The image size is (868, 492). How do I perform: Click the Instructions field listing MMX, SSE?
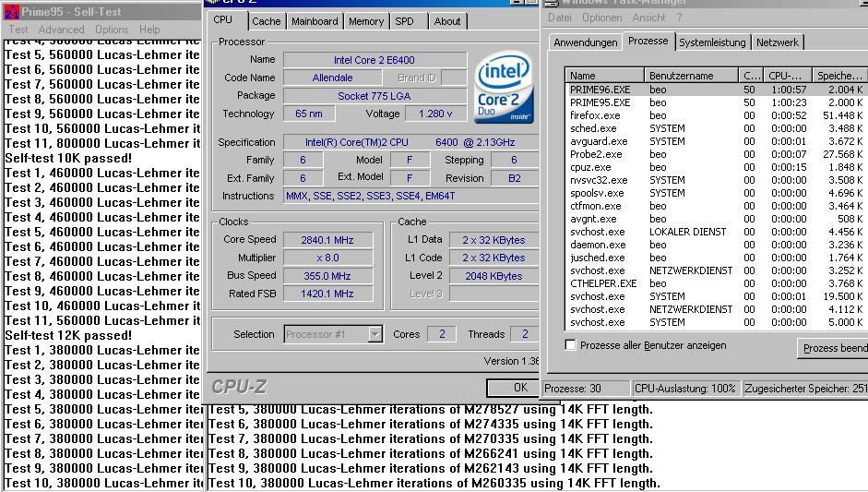[410, 196]
